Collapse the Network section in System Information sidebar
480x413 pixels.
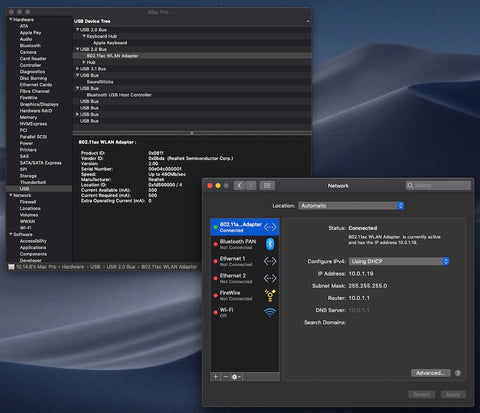coord(11,195)
